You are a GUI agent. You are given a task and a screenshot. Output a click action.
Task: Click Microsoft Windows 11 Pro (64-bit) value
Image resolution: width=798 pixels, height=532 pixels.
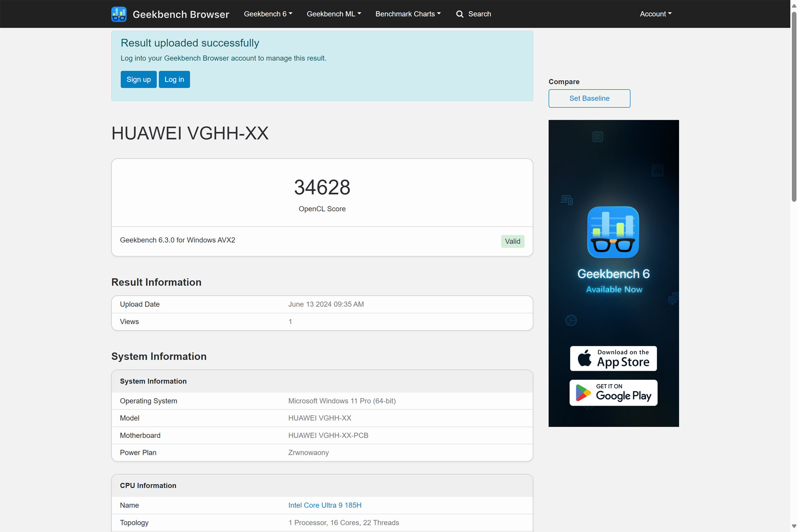342,401
